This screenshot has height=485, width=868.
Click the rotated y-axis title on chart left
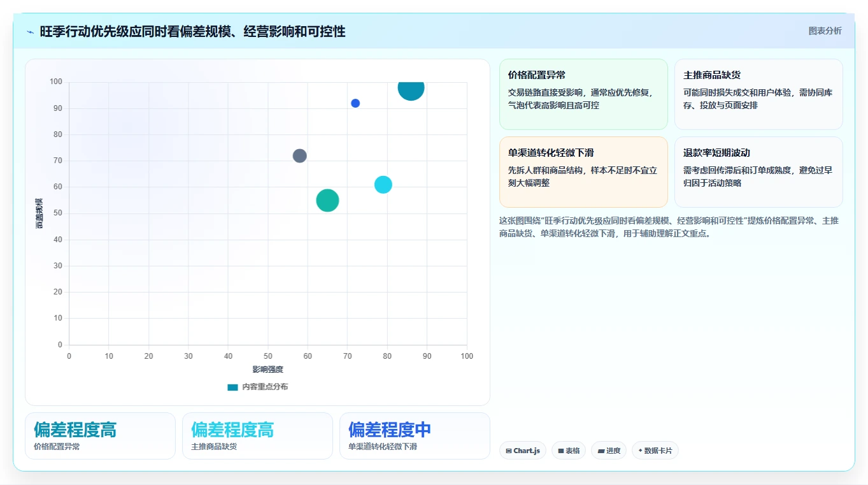39,214
